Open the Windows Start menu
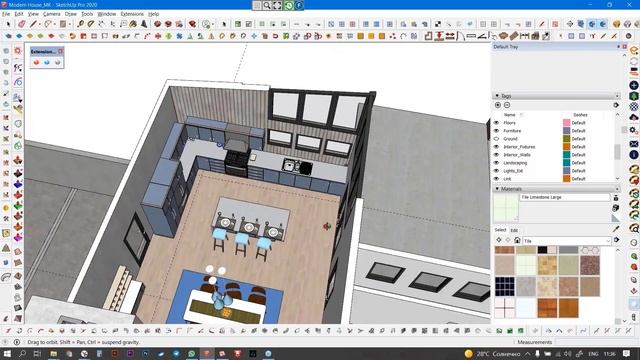The image size is (640, 360). (x=7, y=353)
